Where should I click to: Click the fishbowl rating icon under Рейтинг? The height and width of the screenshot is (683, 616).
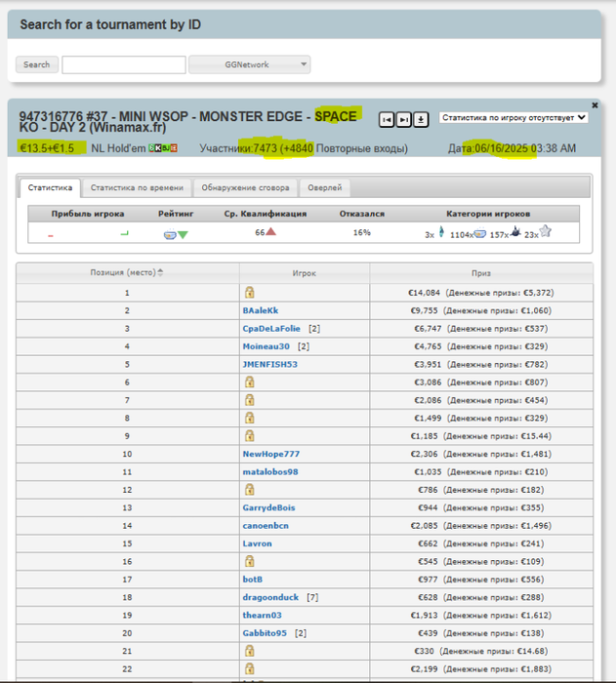(170, 234)
